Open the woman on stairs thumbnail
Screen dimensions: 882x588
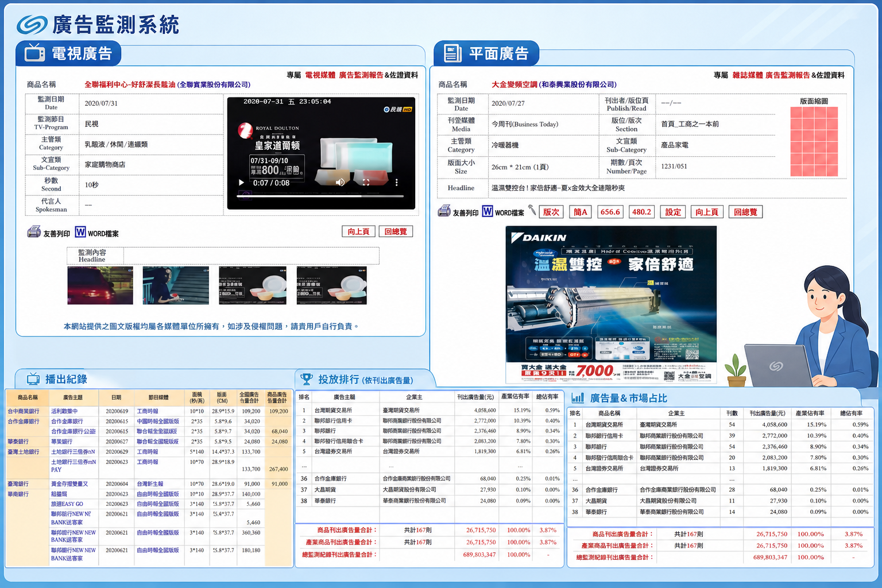click(x=176, y=285)
